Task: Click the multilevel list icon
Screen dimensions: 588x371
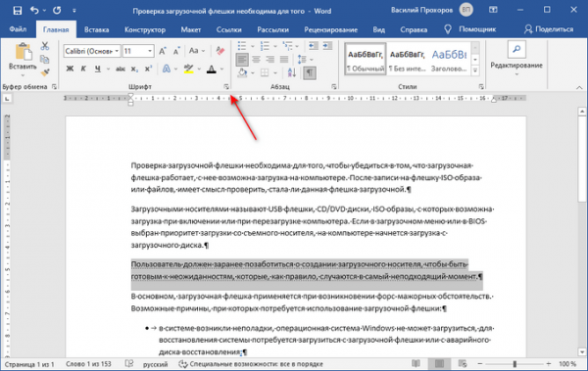Action: [287, 46]
